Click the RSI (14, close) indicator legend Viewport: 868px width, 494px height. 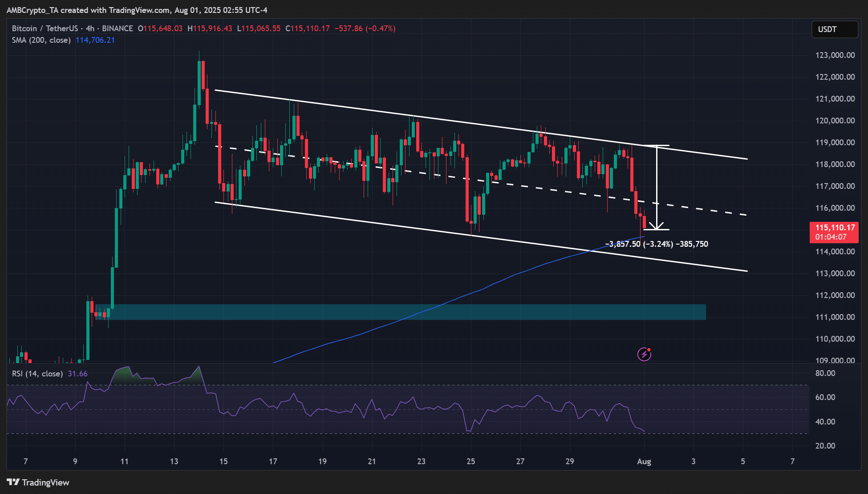tap(37, 374)
